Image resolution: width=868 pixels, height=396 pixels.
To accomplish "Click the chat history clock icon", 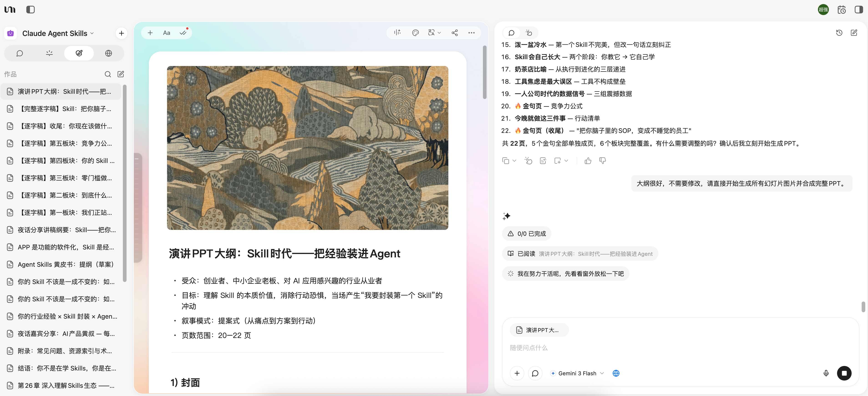I will click(839, 33).
